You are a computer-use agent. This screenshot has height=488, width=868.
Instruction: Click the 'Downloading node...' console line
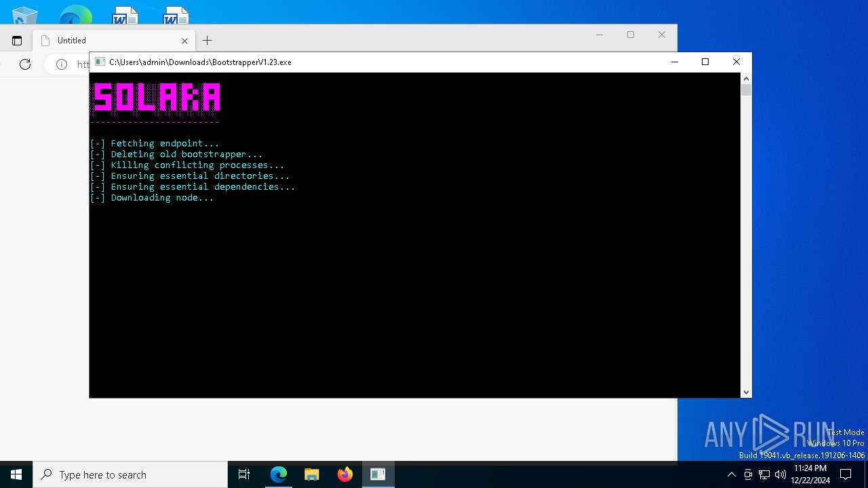click(x=152, y=198)
